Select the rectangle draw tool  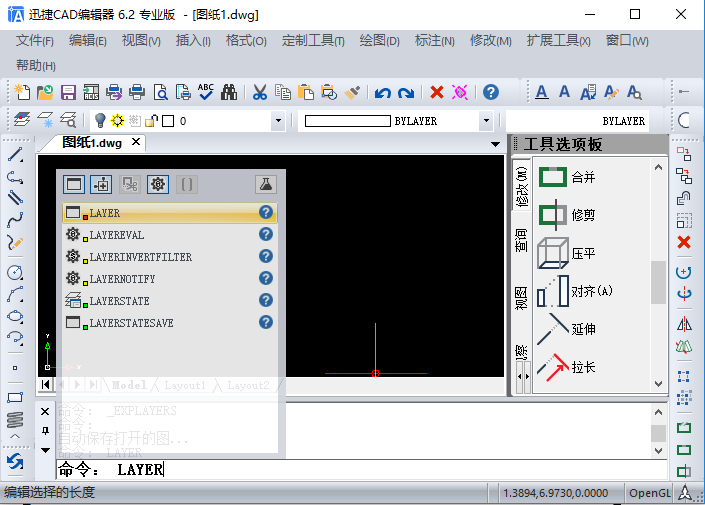point(15,398)
